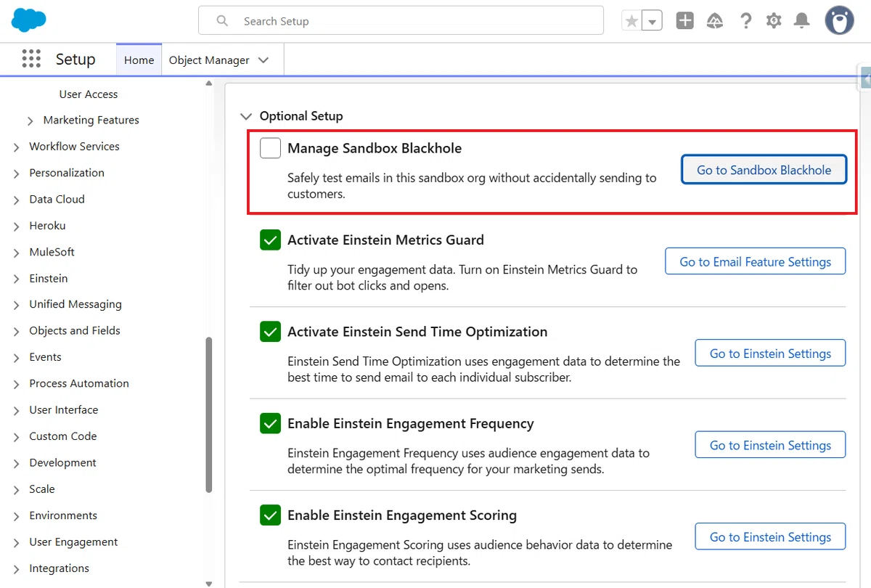The image size is (871, 588).
Task: Click the Enable Einstein Engagement Scoring heading
Action: pyautogui.click(x=402, y=515)
